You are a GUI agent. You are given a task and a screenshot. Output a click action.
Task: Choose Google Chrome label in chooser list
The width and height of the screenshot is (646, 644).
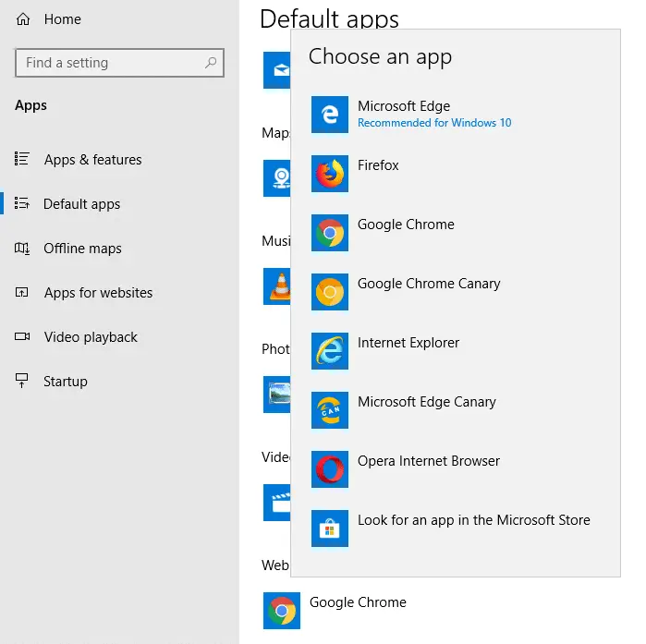(x=406, y=225)
